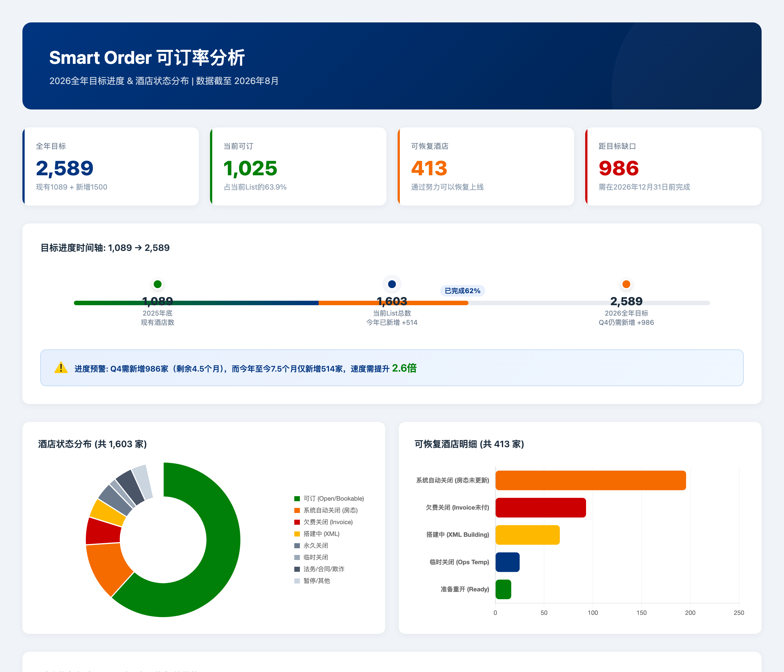Click the 2.6倍 highlighted text
The width and height of the screenshot is (784, 672).
(404, 368)
